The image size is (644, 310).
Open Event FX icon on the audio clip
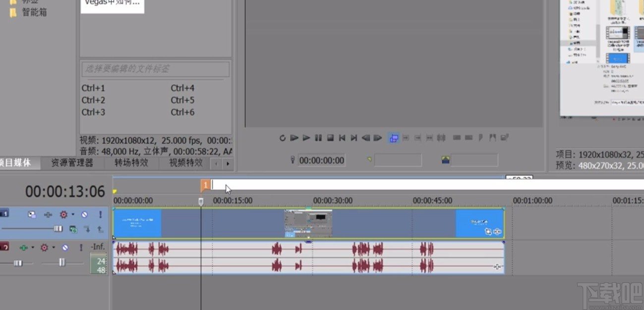(x=497, y=266)
